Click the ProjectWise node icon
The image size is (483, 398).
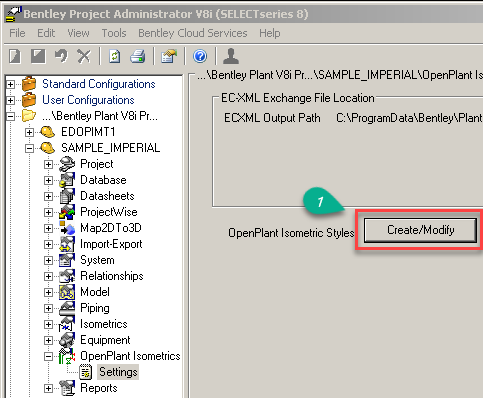(67, 212)
